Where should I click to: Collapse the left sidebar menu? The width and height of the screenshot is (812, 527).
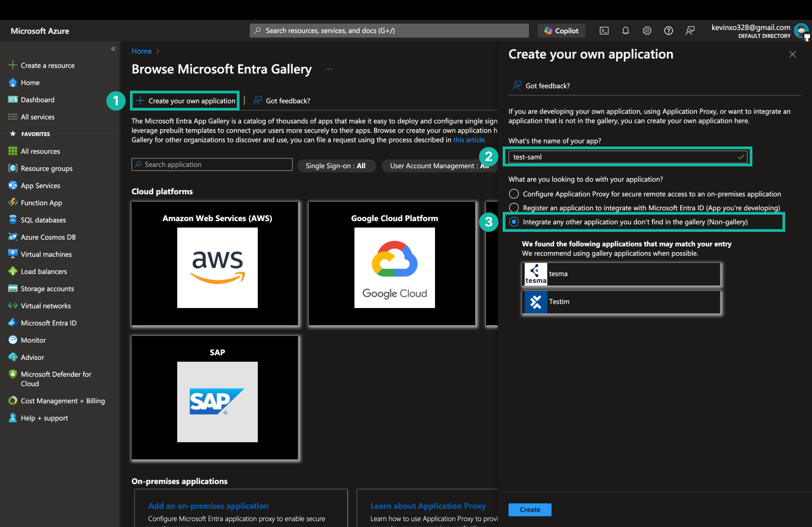[113, 49]
